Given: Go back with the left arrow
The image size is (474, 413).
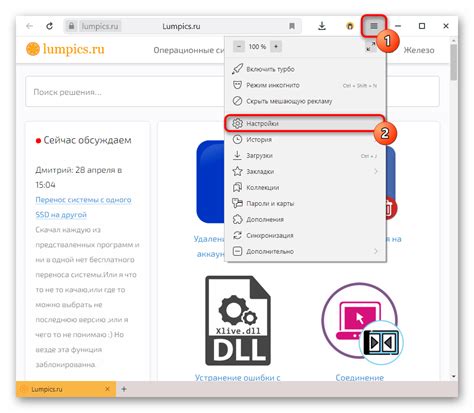Looking at the screenshot, I should coord(30,26).
